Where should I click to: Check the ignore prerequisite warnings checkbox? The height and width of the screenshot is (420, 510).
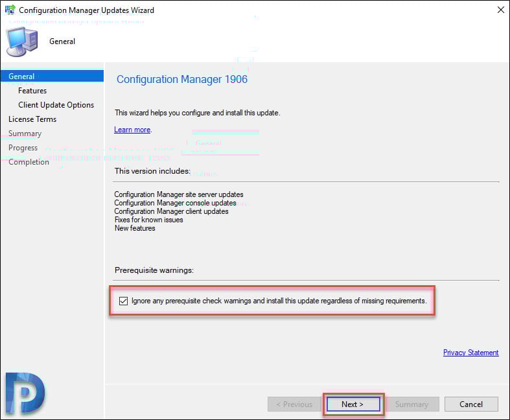point(123,301)
